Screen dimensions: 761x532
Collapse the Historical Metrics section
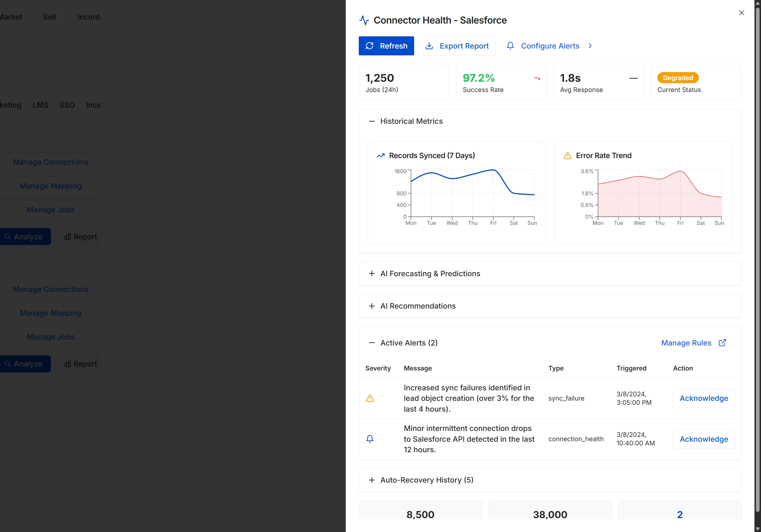[372, 121]
